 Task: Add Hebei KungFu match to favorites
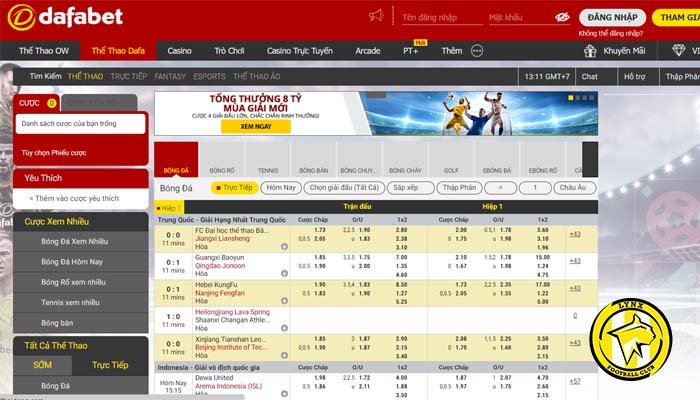[x=284, y=301]
